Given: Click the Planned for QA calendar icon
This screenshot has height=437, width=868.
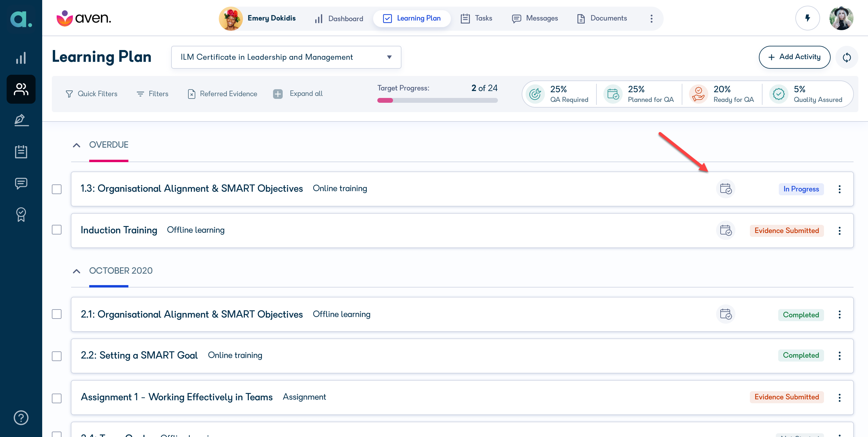Looking at the screenshot, I should coord(613,94).
